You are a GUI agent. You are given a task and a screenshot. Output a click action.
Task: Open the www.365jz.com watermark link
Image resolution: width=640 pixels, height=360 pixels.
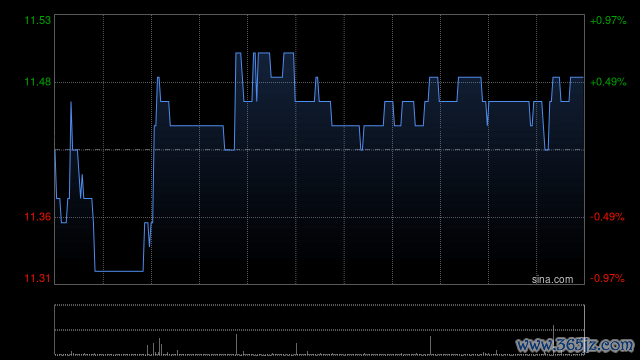[x=575, y=345]
